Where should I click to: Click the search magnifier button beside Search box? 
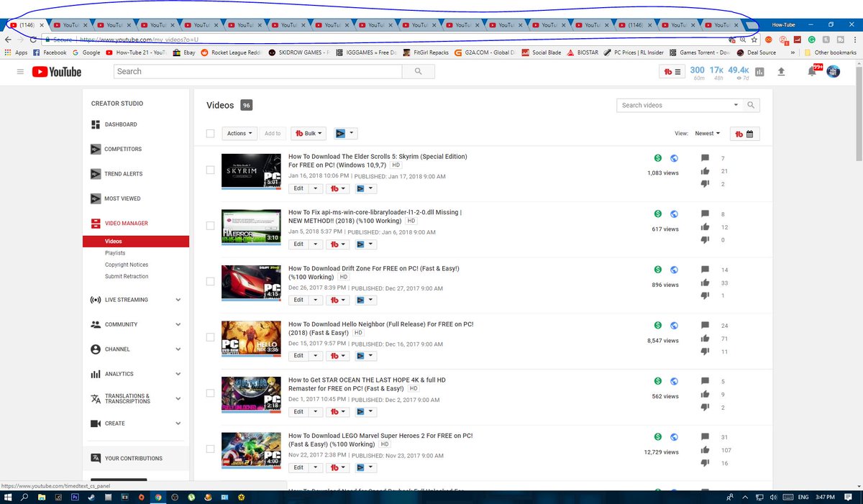(419, 71)
